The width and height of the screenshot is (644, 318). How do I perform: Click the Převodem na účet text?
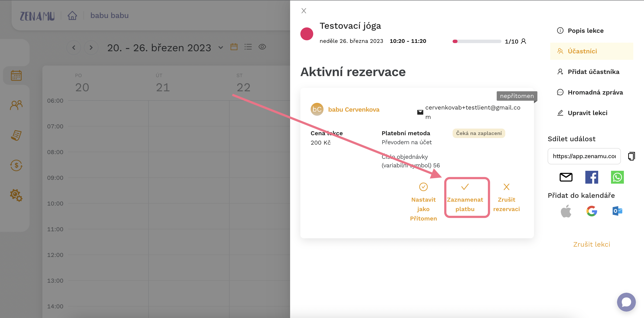coord(407,142)
